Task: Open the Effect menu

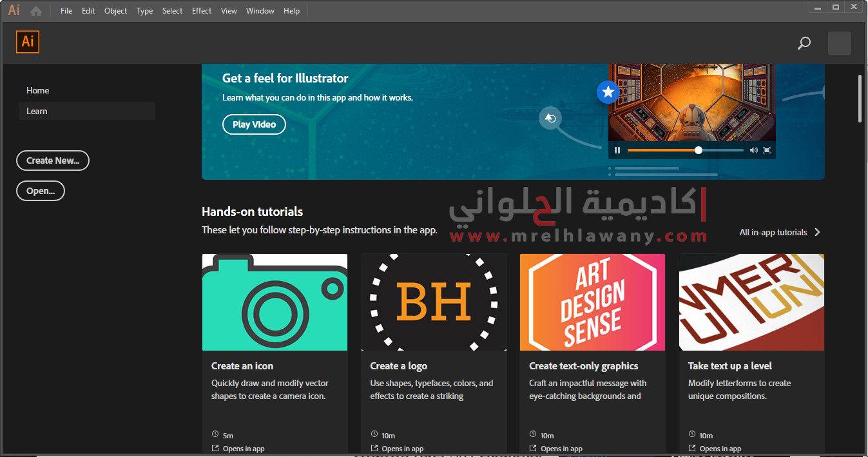Action: pyautogui.click(x=202, y=11)
